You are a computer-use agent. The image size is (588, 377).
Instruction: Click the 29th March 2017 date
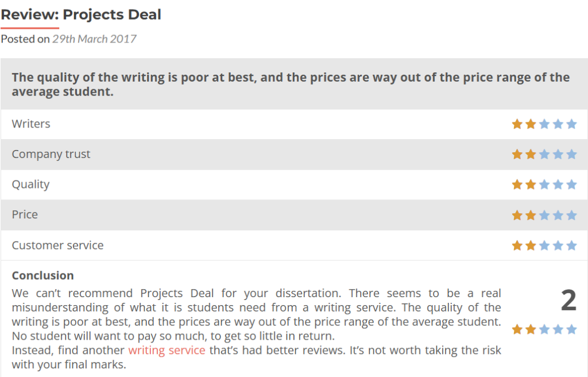click(x=94, y=39)
